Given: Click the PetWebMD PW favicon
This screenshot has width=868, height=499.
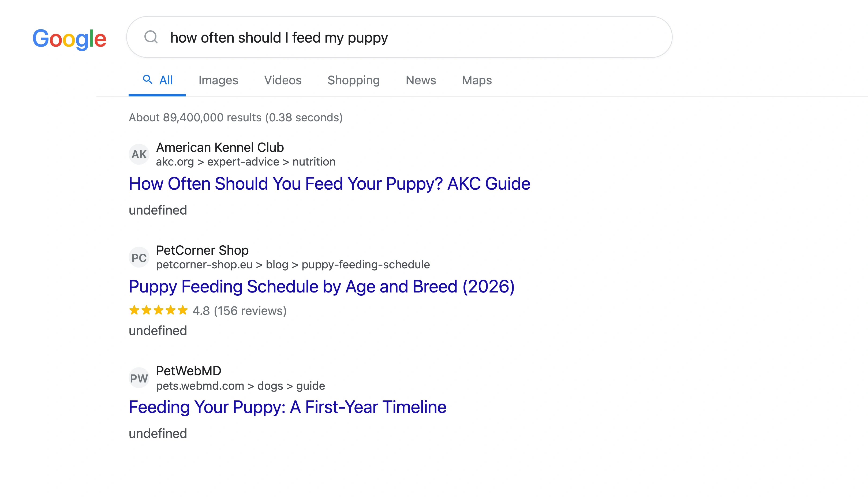Looking at the screenshot, I should [x=139, y=377].
